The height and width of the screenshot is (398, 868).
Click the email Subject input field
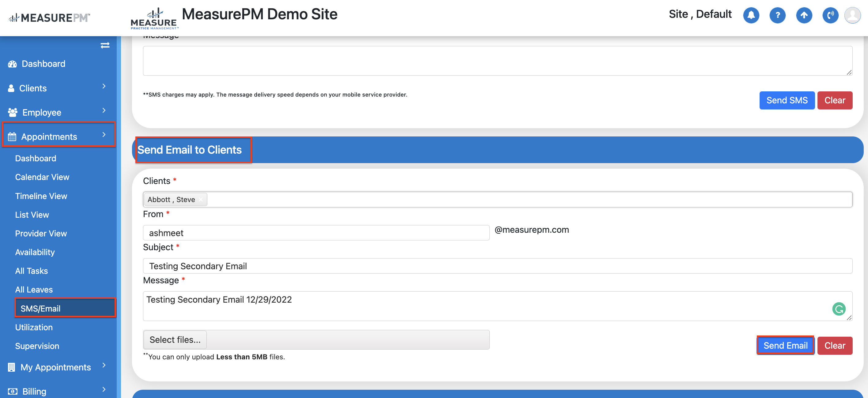tap(497, 266)
